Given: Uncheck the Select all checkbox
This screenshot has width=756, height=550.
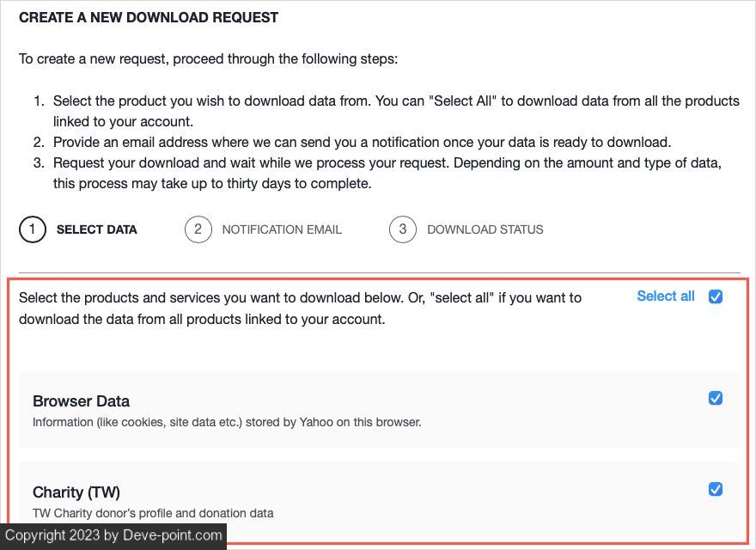Looking at the screenshot, I should coord(716,296).
